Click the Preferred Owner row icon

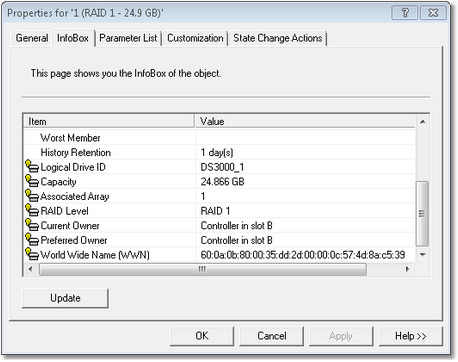pyautogui.click(x=32, y=239)
